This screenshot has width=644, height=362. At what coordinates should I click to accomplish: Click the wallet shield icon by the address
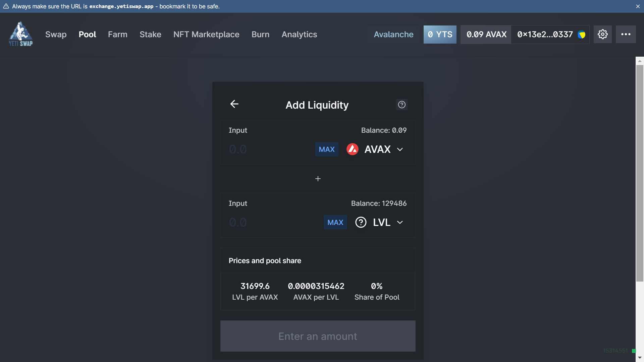click(x=582, y=35)
